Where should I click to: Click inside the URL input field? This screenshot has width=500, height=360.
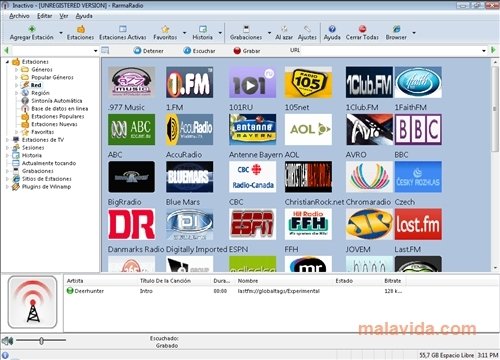[390, 51]
